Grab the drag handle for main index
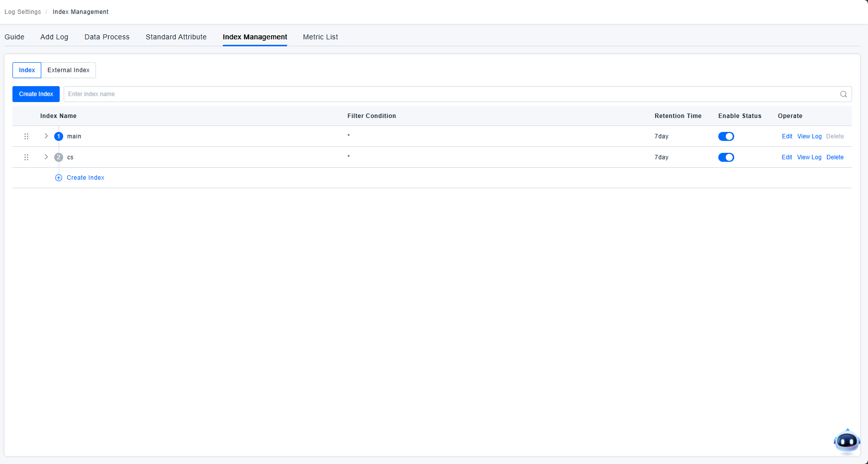Viewport: 868px width, 464px height. tap(26, 136)
